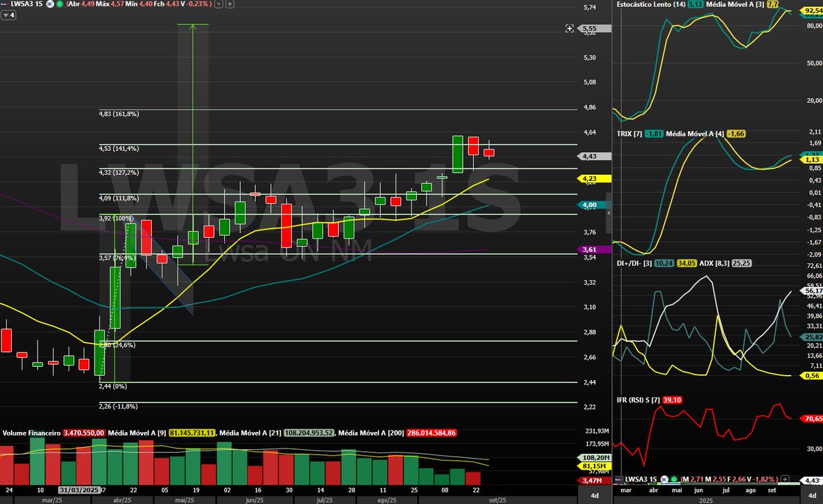
Task: Click the 92,5 stochastic value tag on right axis
Action: pos(812,11)
